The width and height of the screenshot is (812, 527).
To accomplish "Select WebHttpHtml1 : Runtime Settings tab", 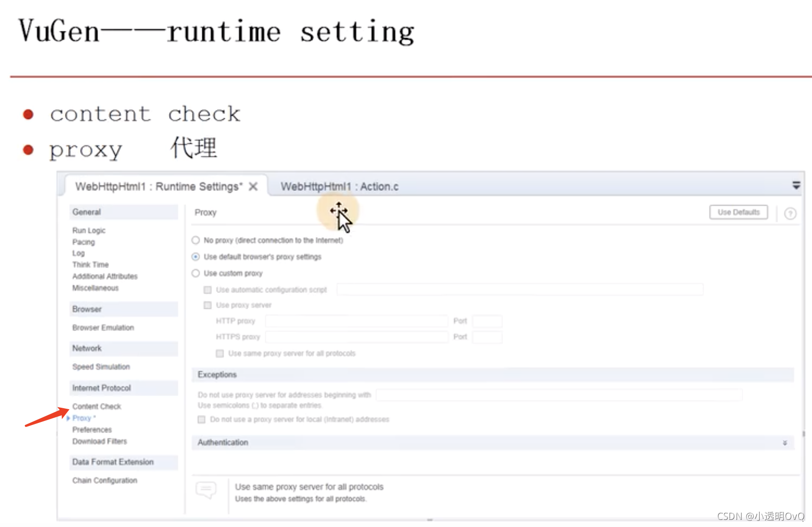I will pos(159,187).
